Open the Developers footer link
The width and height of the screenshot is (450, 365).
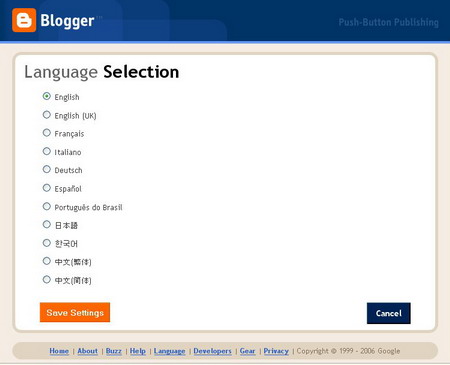pos(212,351)
